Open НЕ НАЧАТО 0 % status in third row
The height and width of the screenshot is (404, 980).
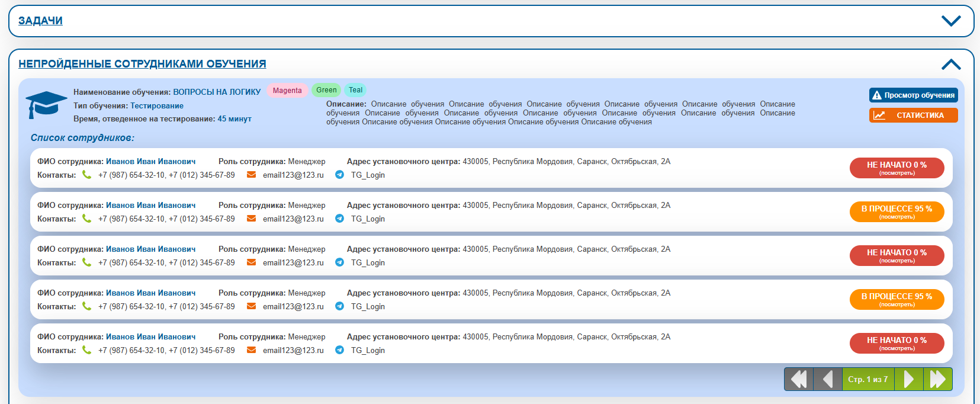tap(897, 256)
